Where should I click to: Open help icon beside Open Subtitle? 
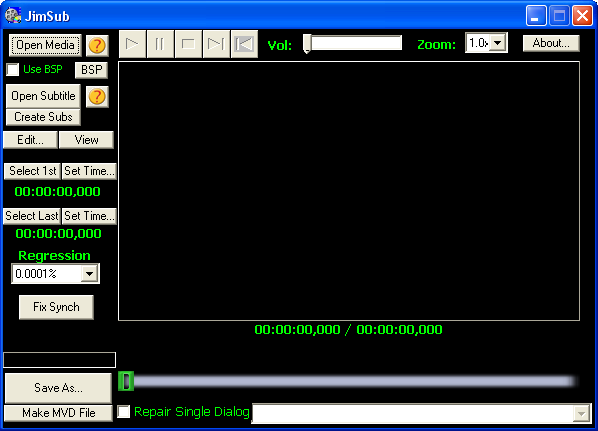tap(97, 96)
